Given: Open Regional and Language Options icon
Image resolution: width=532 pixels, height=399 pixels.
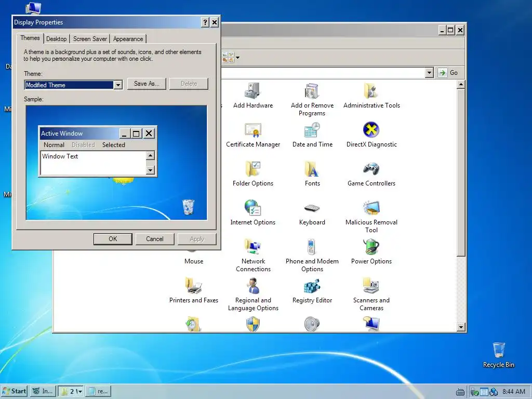Looking at the screenshot, I should pyautogui.click(x=253, y=286).
